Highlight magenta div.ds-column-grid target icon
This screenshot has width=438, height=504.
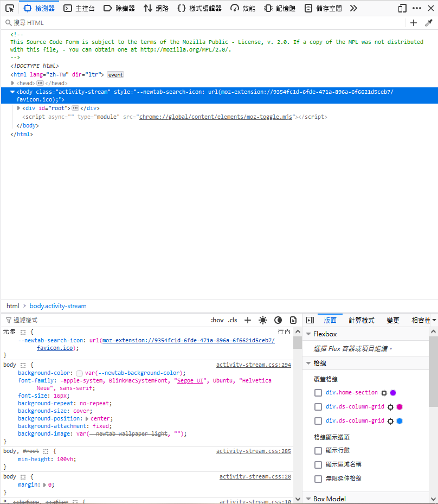pos(390,407)
